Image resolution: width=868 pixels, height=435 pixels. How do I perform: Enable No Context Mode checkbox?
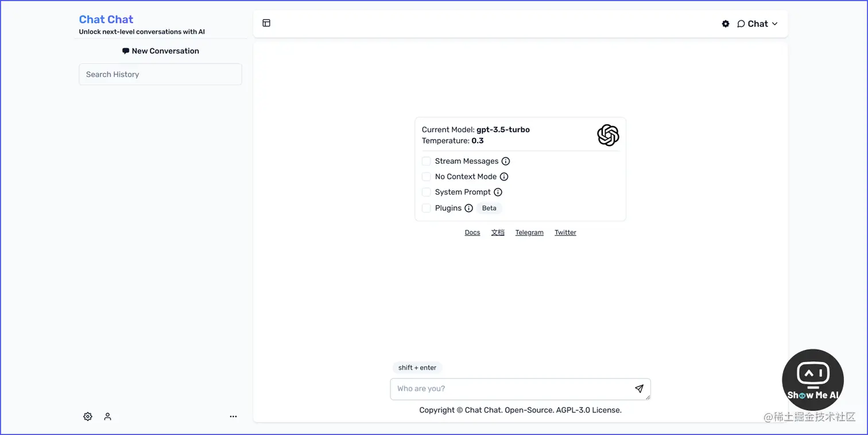click(x=426, y=176)
